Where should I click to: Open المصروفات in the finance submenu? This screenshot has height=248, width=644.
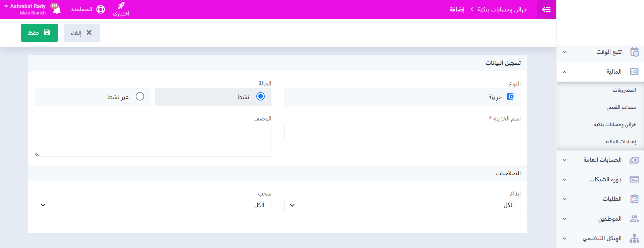point(624,90)
